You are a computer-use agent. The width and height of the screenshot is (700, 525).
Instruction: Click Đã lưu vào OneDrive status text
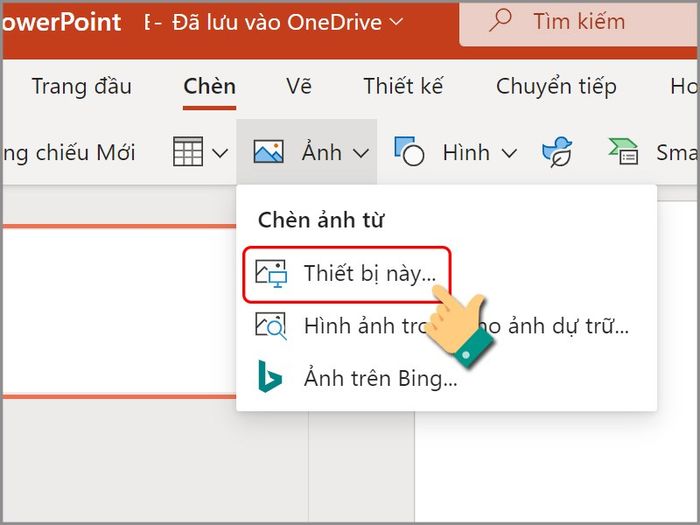tap(277, 22)
